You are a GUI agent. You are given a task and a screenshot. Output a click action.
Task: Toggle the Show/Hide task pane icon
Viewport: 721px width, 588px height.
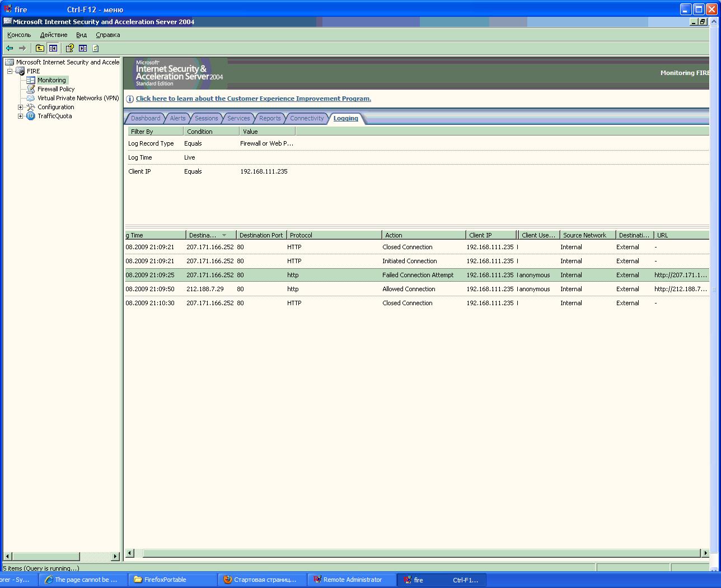83,48
